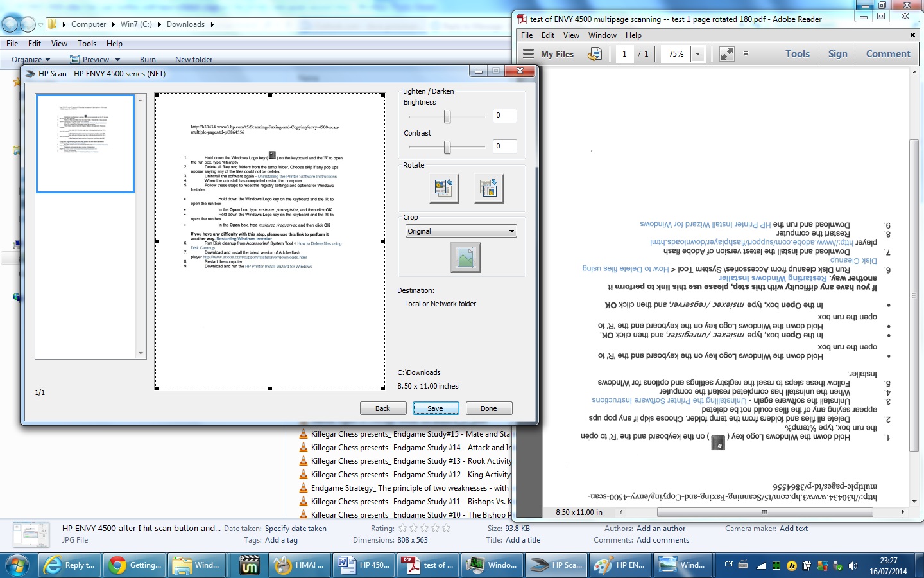The height and width of the screenshot is (578, 924).
Task: Click the VLC icon for Endgame Study #13
Action: tap(304, 461)
